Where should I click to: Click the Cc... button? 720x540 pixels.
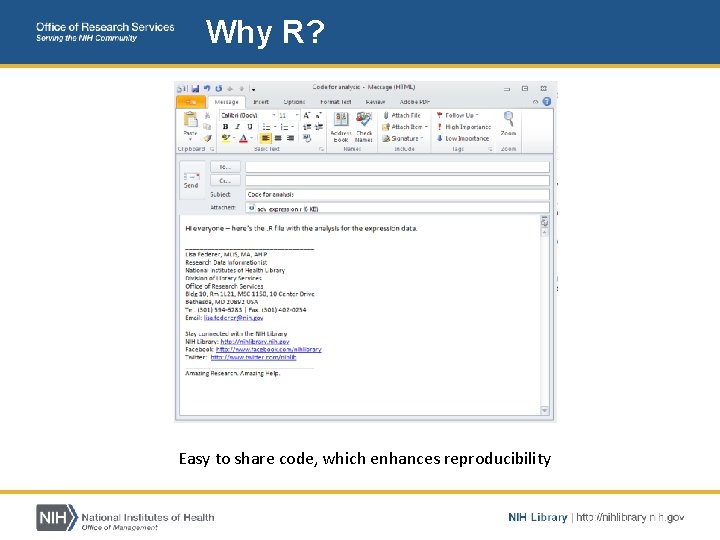point(225,180)
